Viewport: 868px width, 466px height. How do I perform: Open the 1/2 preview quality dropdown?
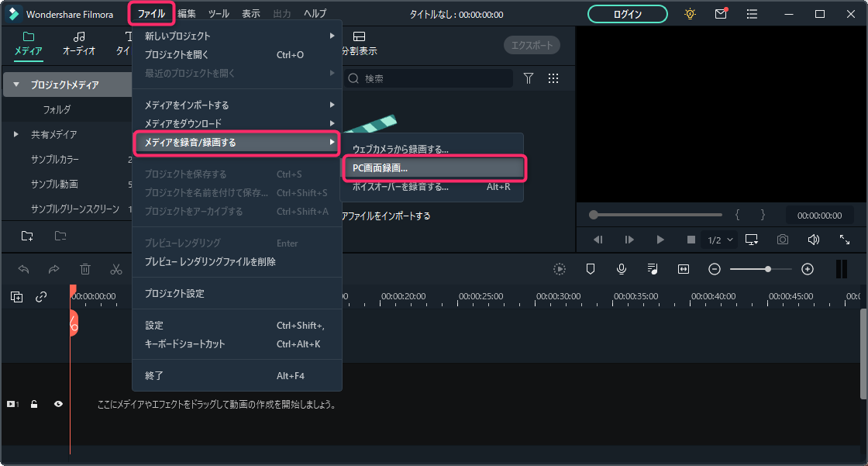click(x=720, y=240)
